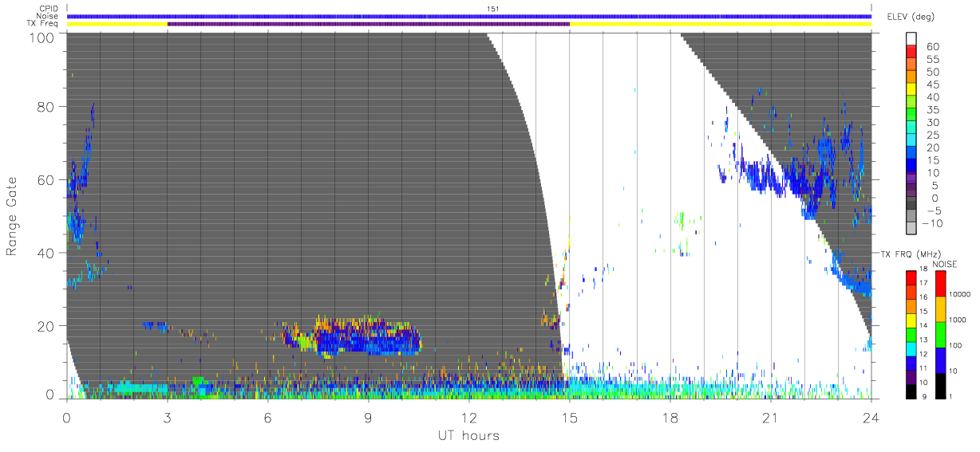Select the cyan 20–25 degree elevation swatch
The width and height of the screenshot is (980, 452).
911,141
